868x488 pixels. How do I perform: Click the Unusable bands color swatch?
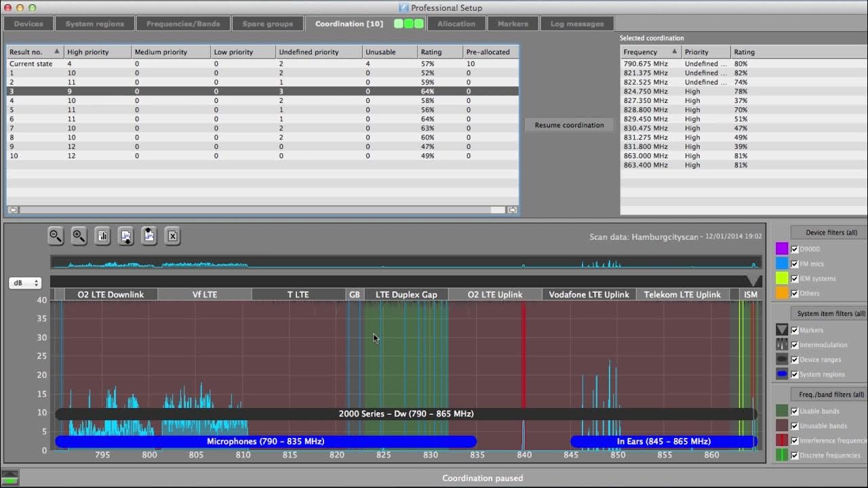(x=782, y=426)
